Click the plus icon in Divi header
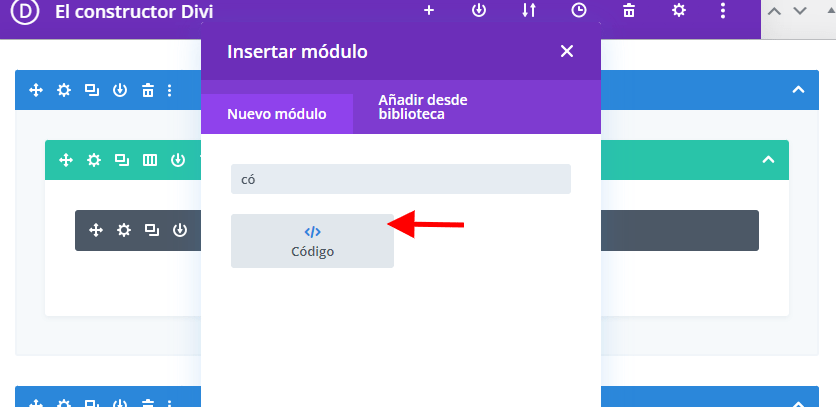 [429, 11]
